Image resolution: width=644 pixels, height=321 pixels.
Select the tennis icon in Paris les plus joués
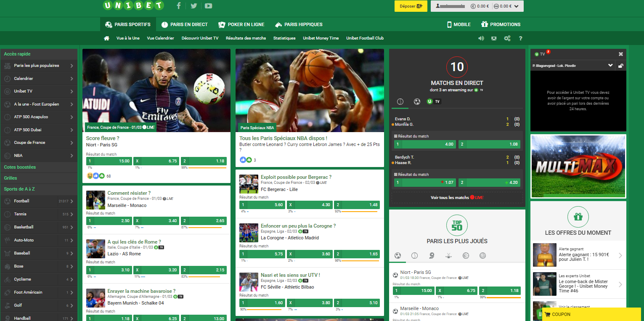coord(414,255)
